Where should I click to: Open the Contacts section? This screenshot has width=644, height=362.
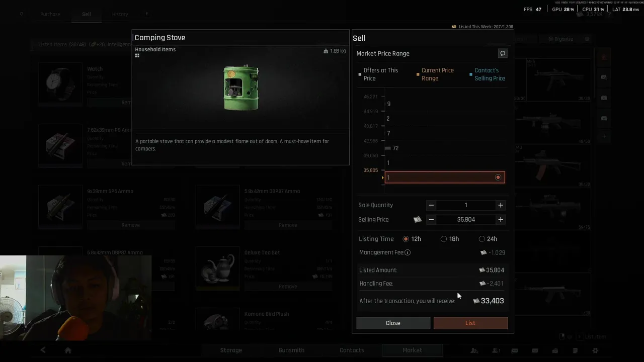pyautogui.click(x=352, y=350)
